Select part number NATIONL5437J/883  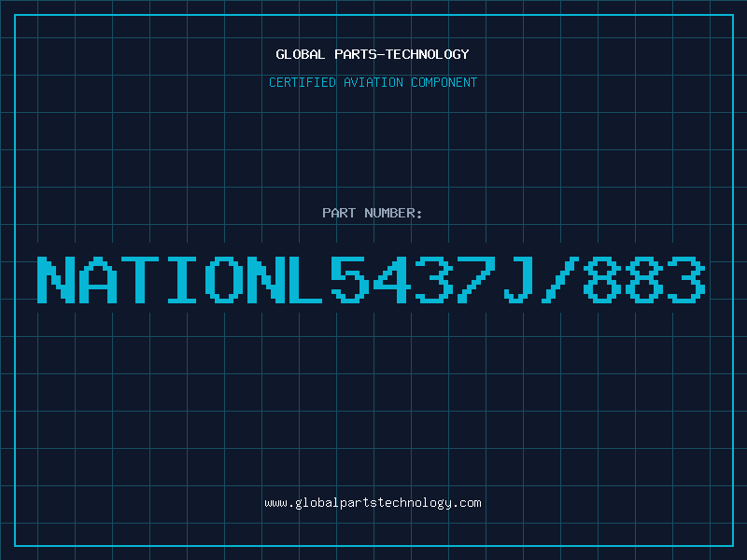coord(371,280)
